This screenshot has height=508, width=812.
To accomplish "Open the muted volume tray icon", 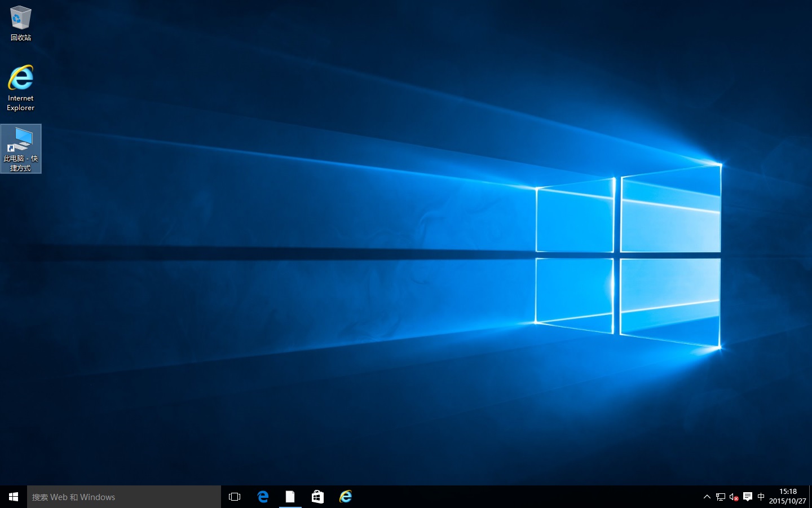I will [x=734, y=497].
